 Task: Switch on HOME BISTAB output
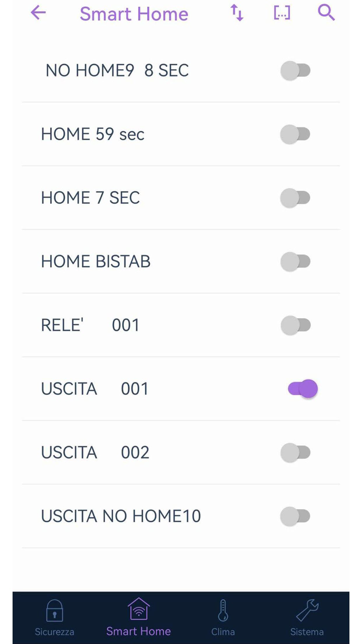click(x=296, y=262)
